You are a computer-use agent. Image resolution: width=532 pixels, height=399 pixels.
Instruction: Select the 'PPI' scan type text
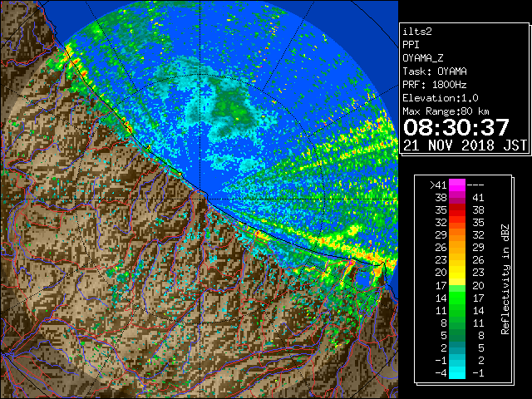point(411,45)
